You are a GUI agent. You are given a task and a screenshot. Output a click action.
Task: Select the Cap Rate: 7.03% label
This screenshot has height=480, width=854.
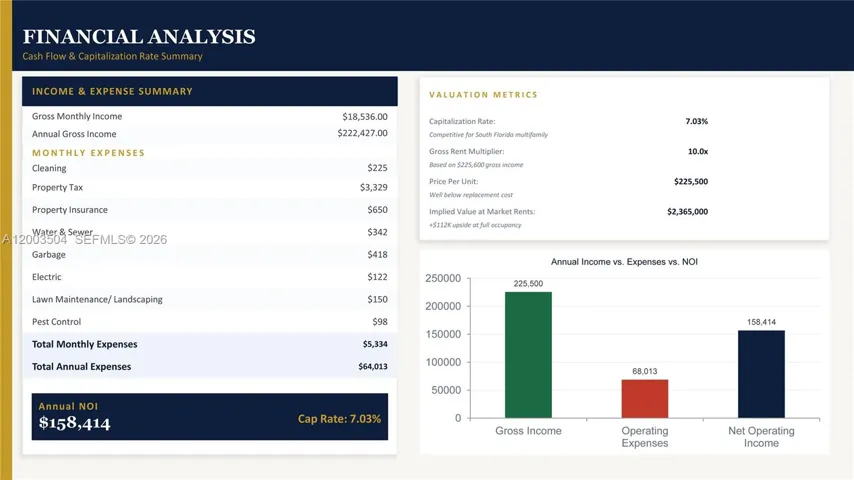(x=339, y=419)
